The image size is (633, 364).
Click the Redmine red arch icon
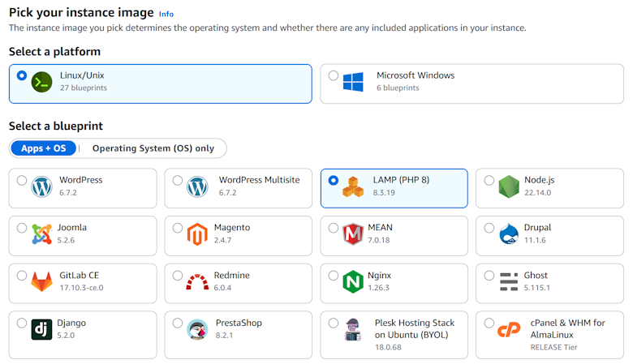click(197, 281)
